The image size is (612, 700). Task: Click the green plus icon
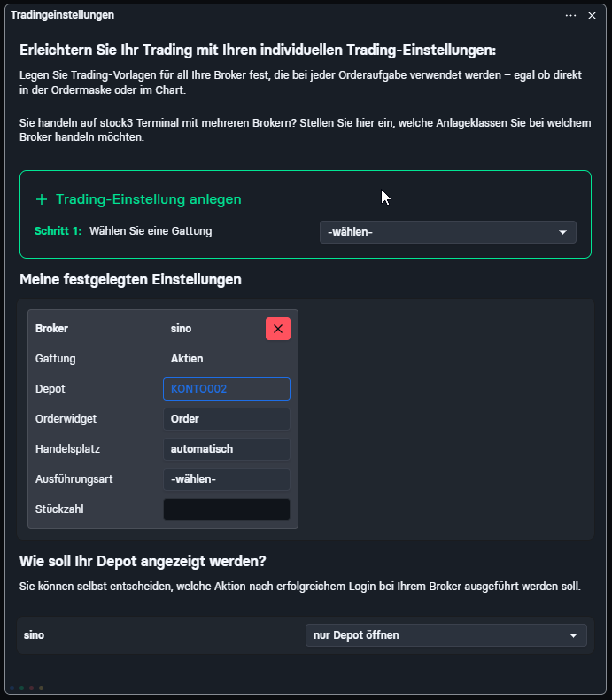[42, 199]
